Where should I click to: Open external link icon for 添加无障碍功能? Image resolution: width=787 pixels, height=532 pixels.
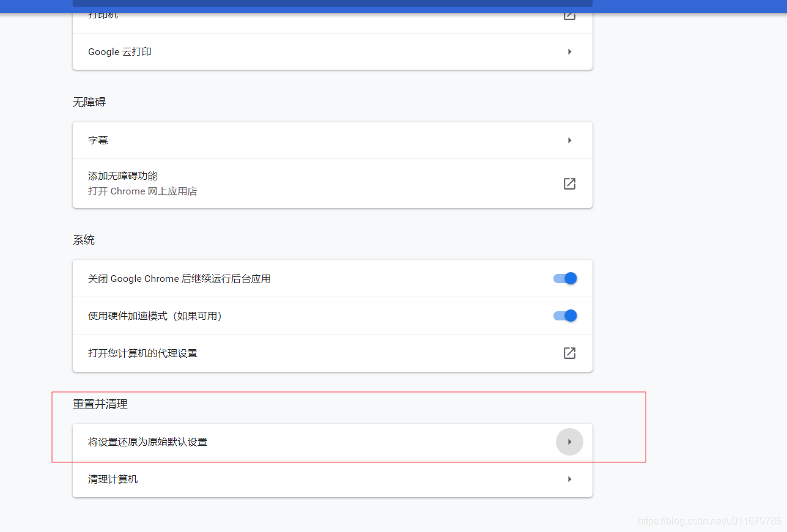pyautogui.click(x=569, y=183)
